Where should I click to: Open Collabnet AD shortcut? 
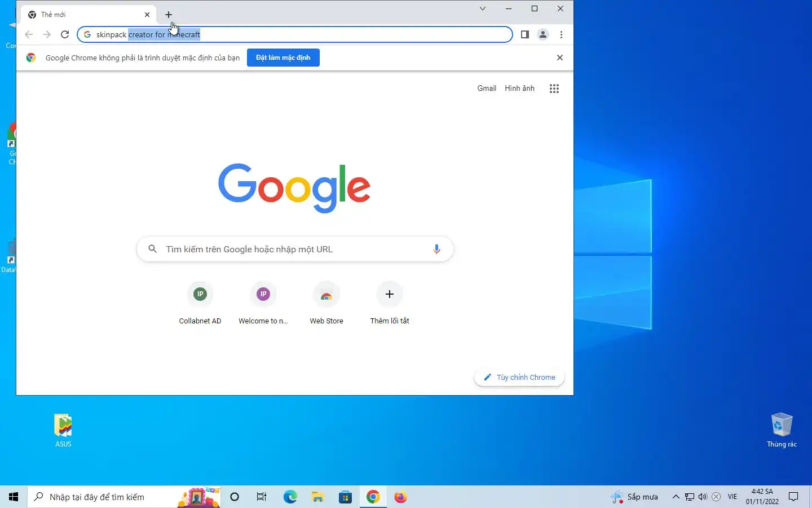click(x=200, y=304)
